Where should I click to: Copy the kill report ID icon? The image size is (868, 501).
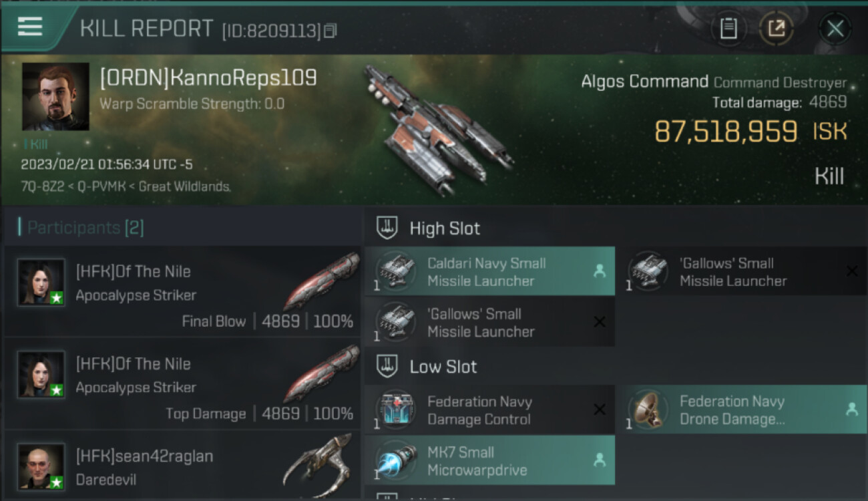tap(331, 30)
